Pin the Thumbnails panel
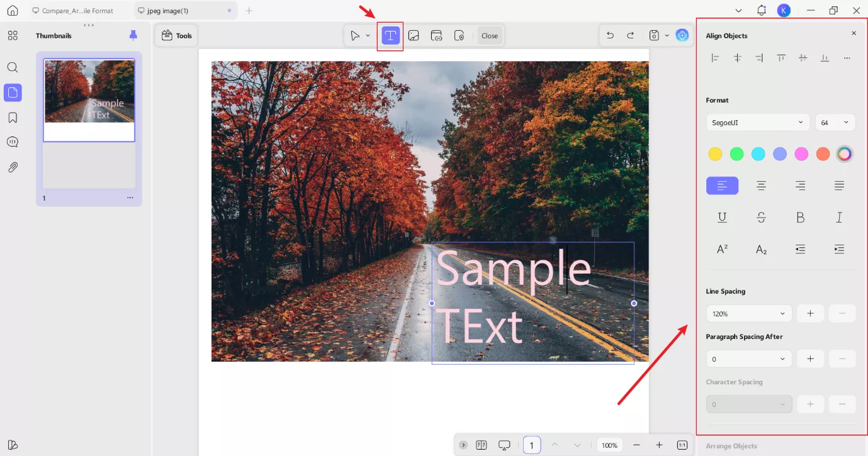 click(x=133, y=36)
